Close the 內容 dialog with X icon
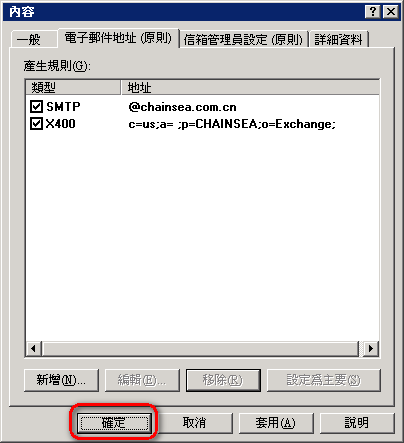 point(391,12)
